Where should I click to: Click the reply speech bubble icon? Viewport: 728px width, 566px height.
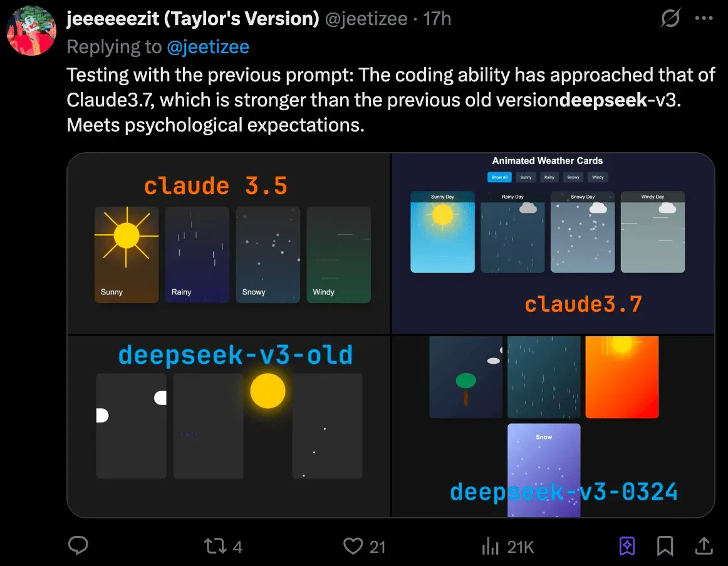point(78,547)
